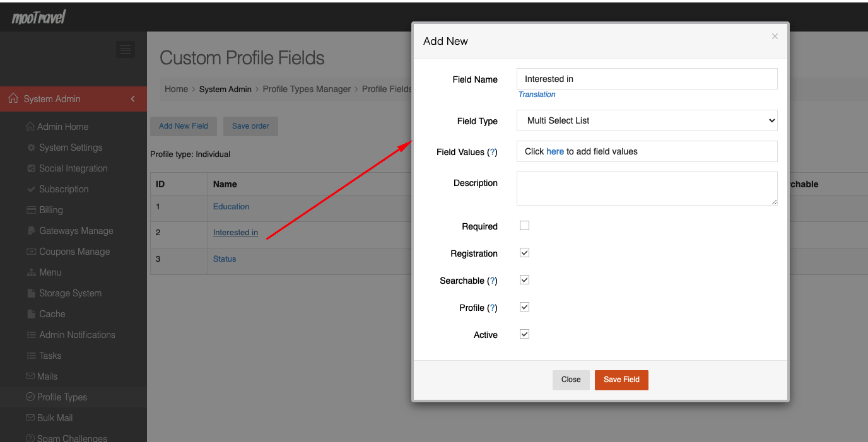Toggle the Active checkbox off
The image size is (868, 442).
[x=524, y=334]
